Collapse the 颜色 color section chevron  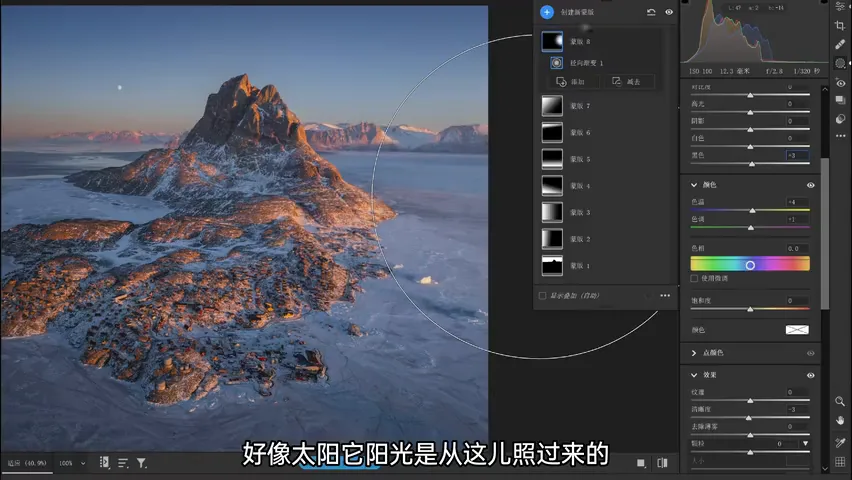click(694, 185)
